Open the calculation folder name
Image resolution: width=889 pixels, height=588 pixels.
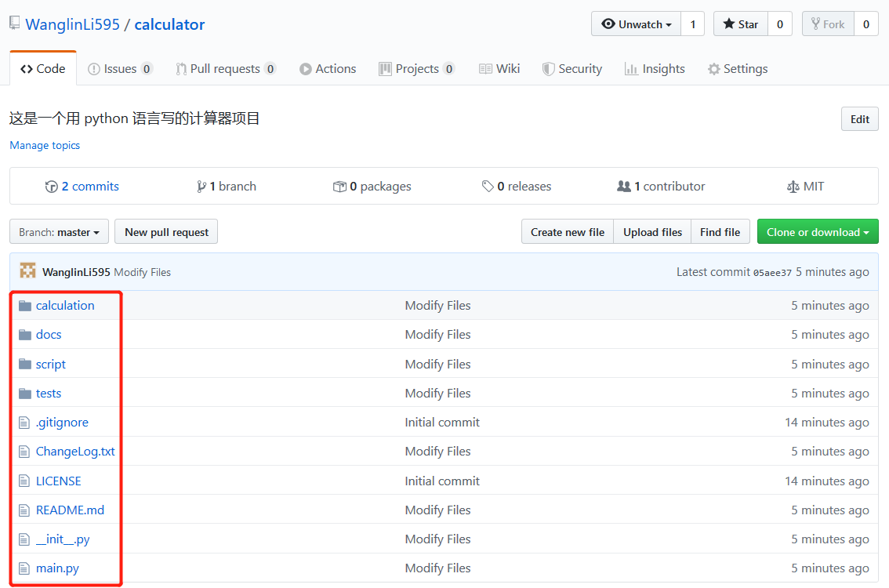click(65, 306)
